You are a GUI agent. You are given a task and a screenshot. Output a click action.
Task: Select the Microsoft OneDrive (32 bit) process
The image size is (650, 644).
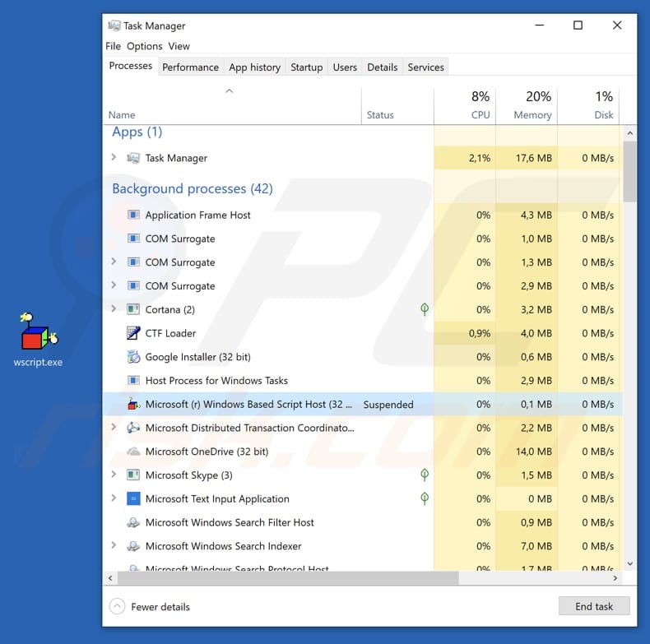pyautogui.click(x=363, y=452)
